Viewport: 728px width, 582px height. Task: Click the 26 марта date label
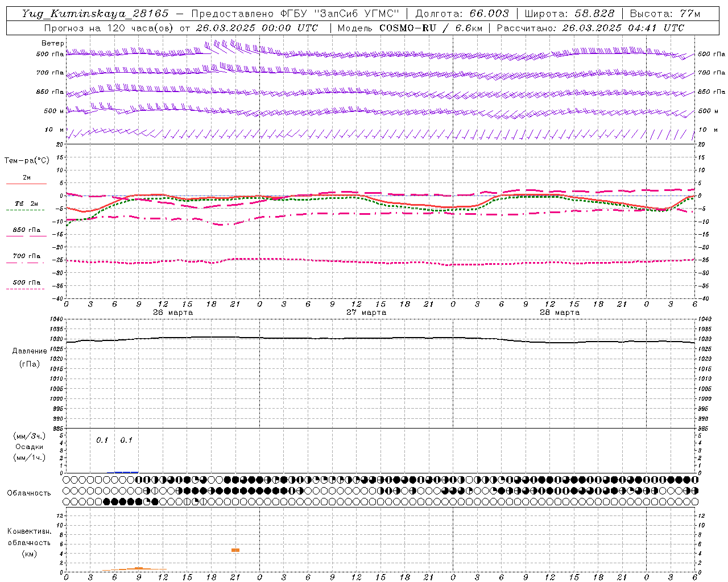[173, 313]
